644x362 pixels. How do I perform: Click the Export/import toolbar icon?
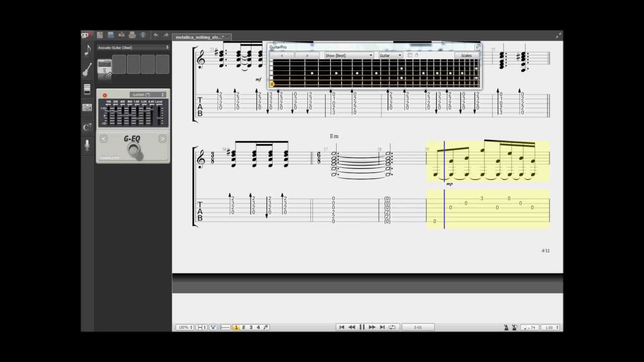[121, 35]
